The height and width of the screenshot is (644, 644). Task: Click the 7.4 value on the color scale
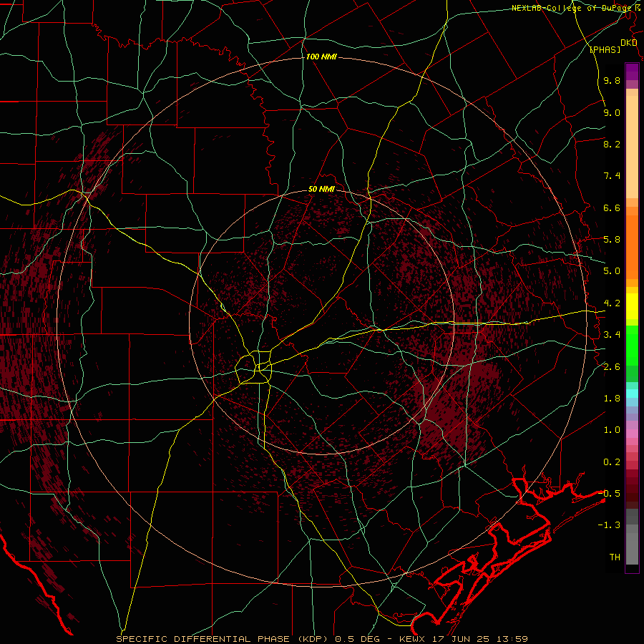612,176
